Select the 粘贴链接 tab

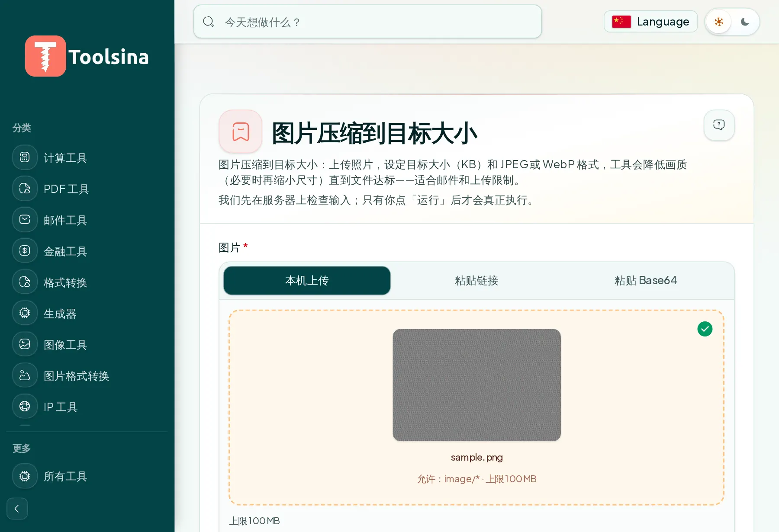pos(476,281)
